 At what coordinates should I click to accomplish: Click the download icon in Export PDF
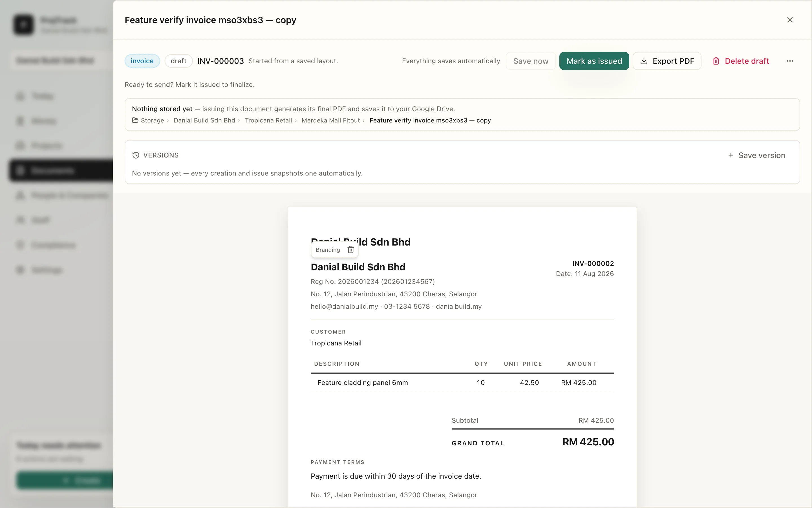tap(644, 61)
